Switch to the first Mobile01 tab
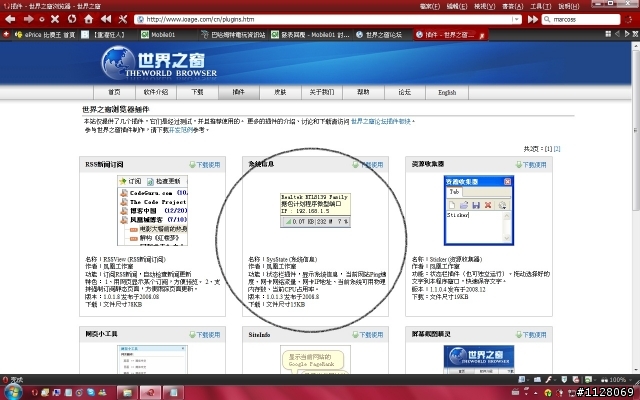Viewport: 640px width, 400px height. tap(167, 35)
